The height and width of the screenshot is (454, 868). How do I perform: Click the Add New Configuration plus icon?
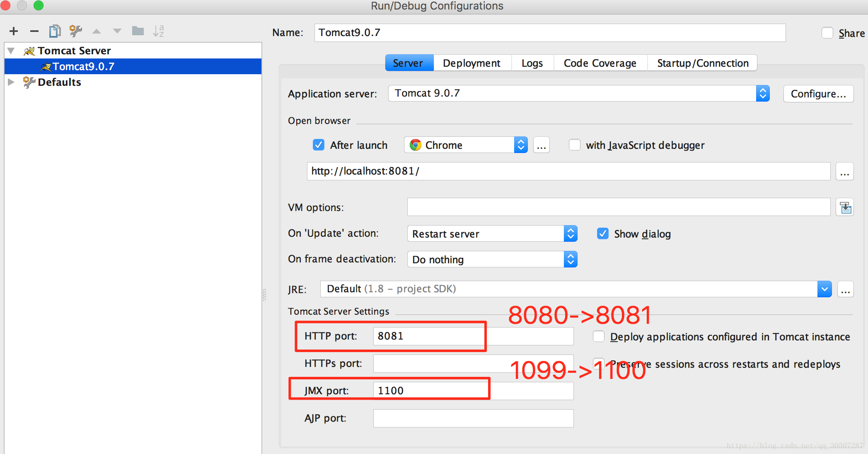14,31
